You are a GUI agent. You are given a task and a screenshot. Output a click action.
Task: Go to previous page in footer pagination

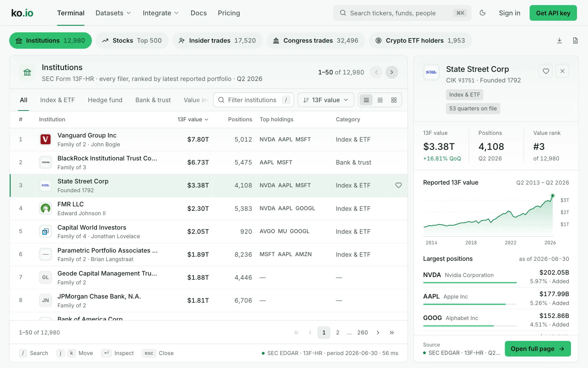tap(310, 333)
